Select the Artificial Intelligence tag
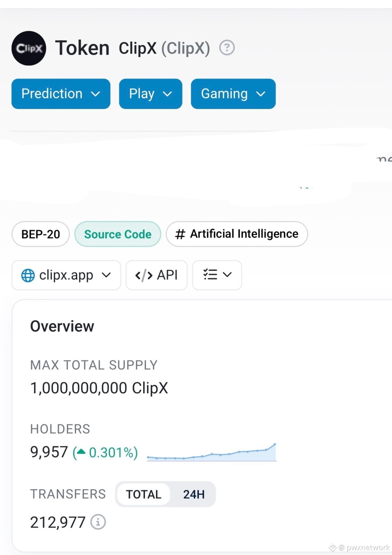 [x=237, y=234]
